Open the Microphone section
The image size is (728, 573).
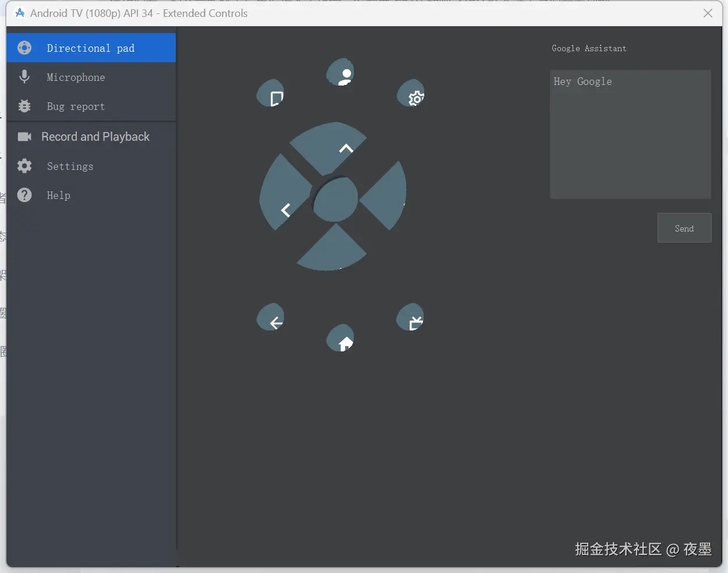[x=91, y=77]
